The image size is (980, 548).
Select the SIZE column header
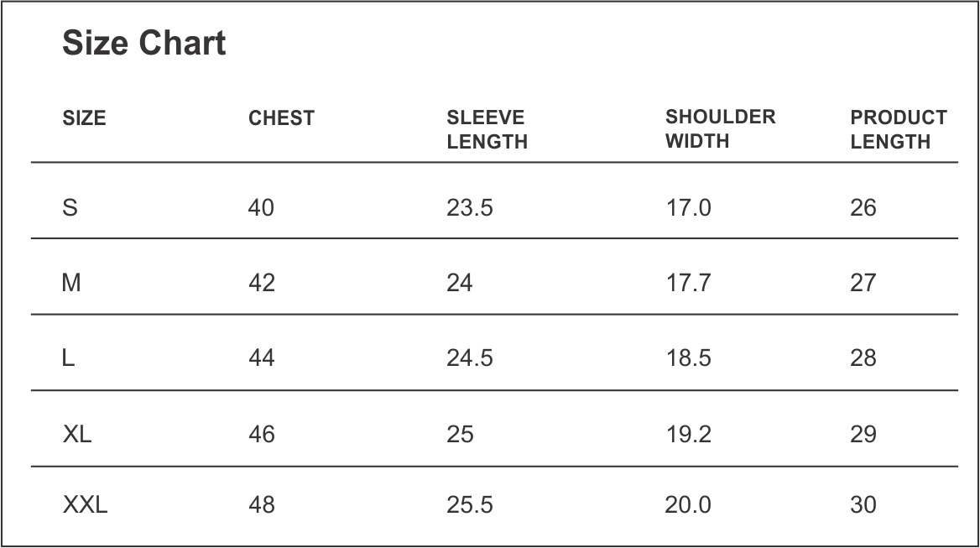pos(85,118)
